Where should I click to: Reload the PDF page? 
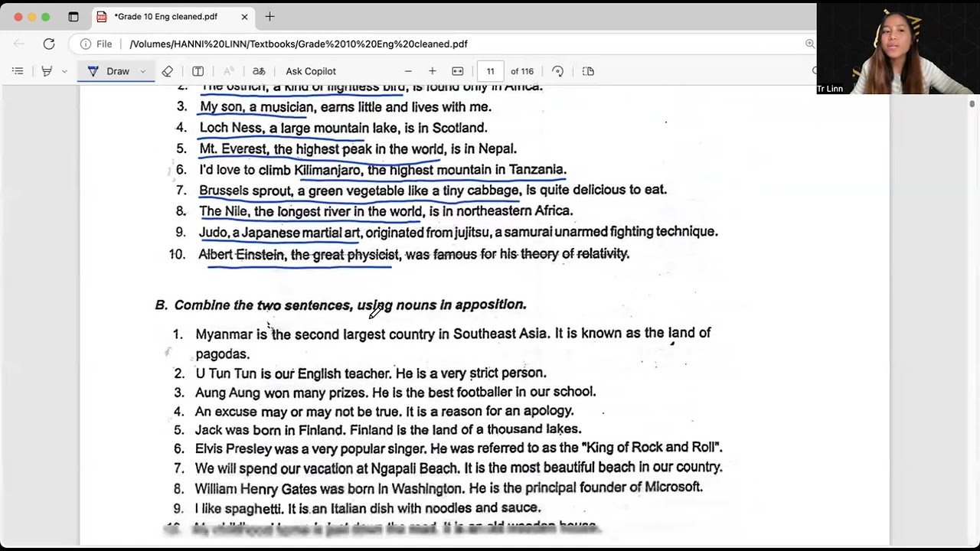coord(49,44)
